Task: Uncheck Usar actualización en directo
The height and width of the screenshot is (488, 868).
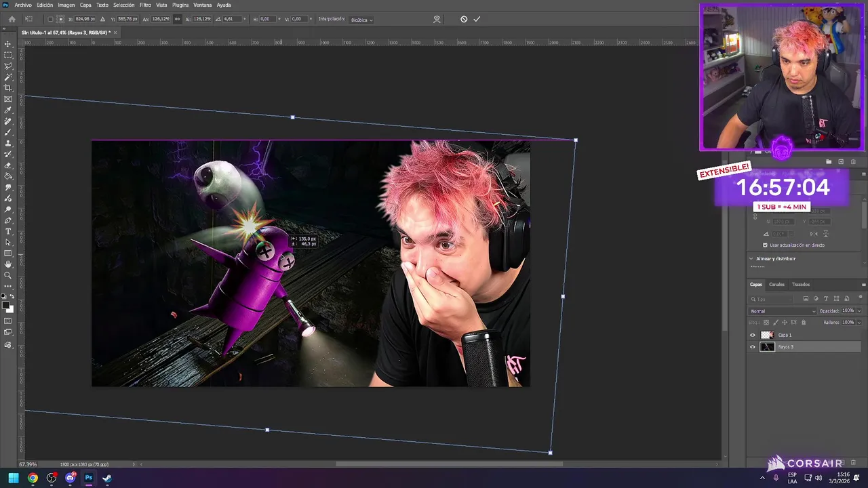Action: [765, 245]
